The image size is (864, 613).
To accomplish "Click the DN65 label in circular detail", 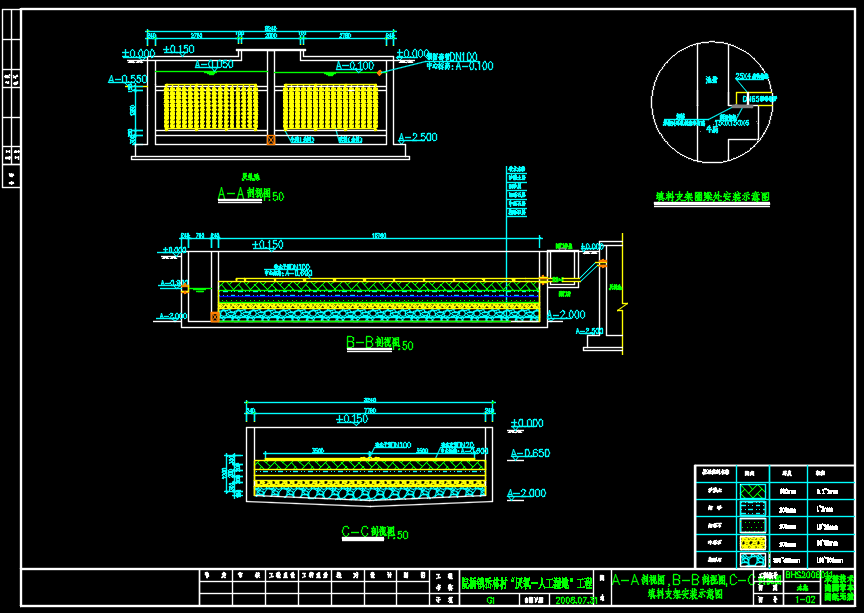I will click(760, 99).
